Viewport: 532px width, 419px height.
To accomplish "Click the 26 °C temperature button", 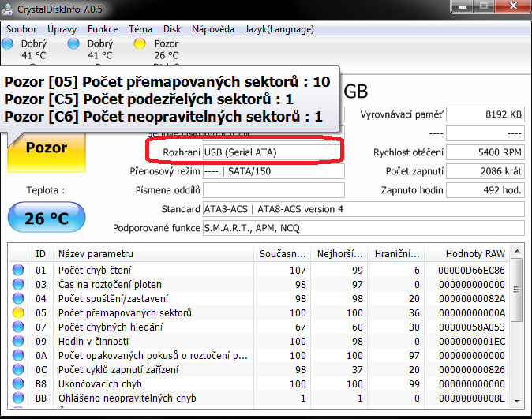I will [47, 218].
